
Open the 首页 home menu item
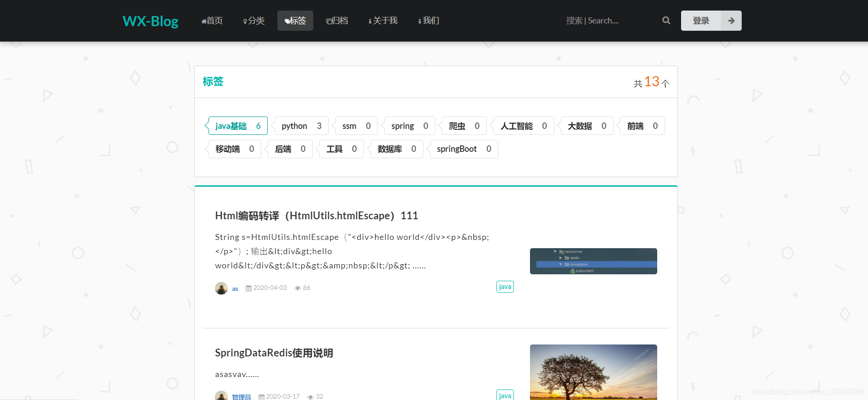(212, 21)
